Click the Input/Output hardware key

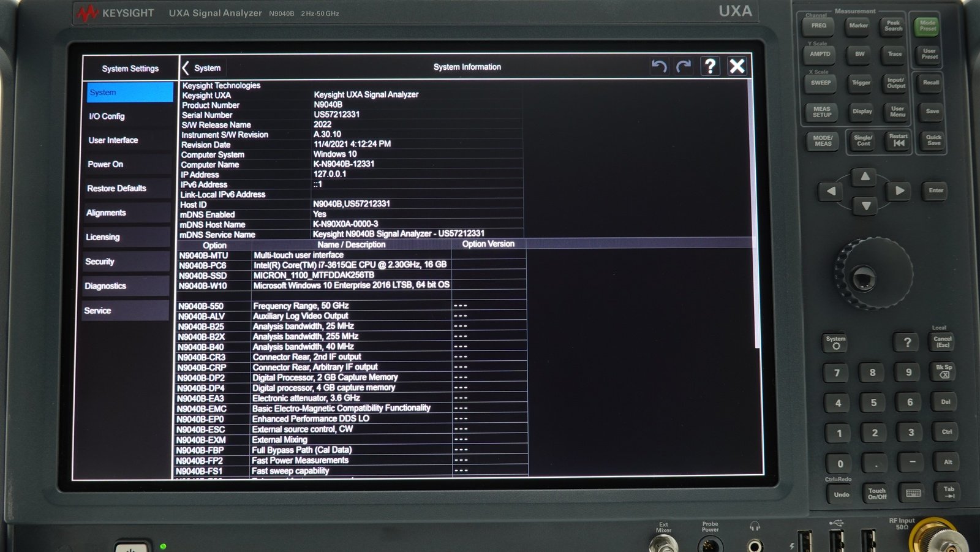[x=895, y=83]
